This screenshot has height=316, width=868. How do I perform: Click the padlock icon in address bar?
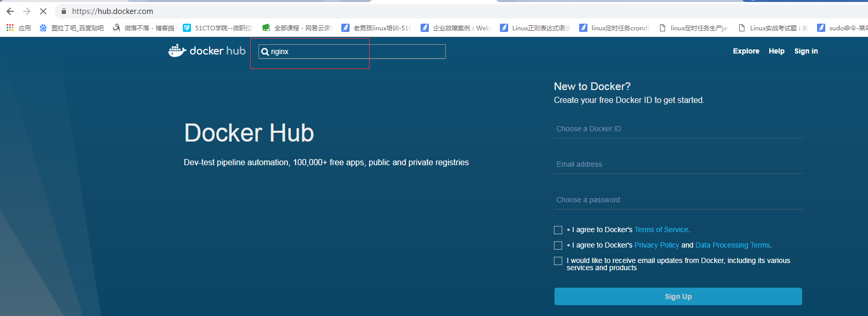click(64, 11)
